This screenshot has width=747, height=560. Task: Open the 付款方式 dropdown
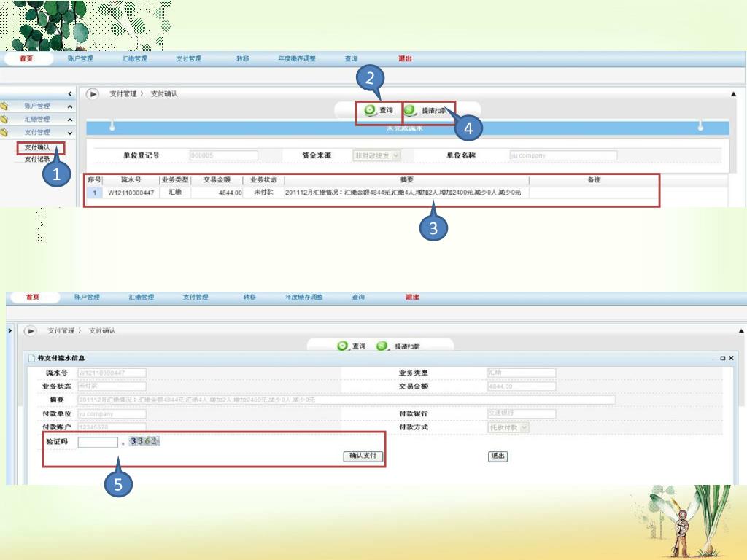525,427
